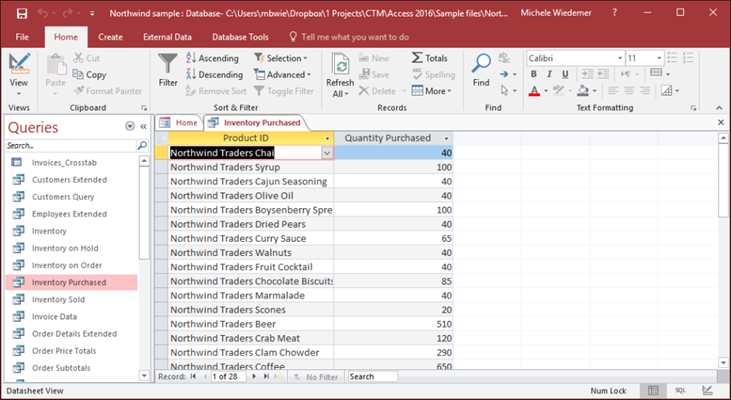The image size is (731, 400).
Task: Click the Save icon in the title bar
Action: click(22, 14)
